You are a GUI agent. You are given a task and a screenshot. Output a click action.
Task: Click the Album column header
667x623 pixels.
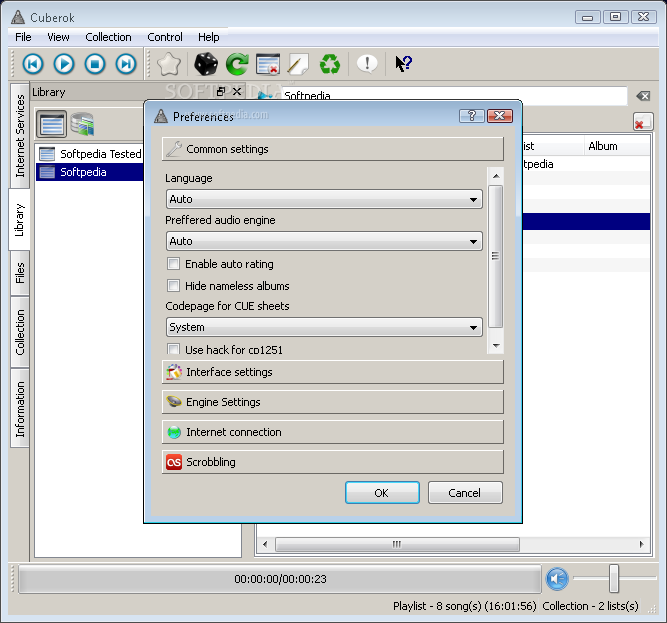coord(617,146)
